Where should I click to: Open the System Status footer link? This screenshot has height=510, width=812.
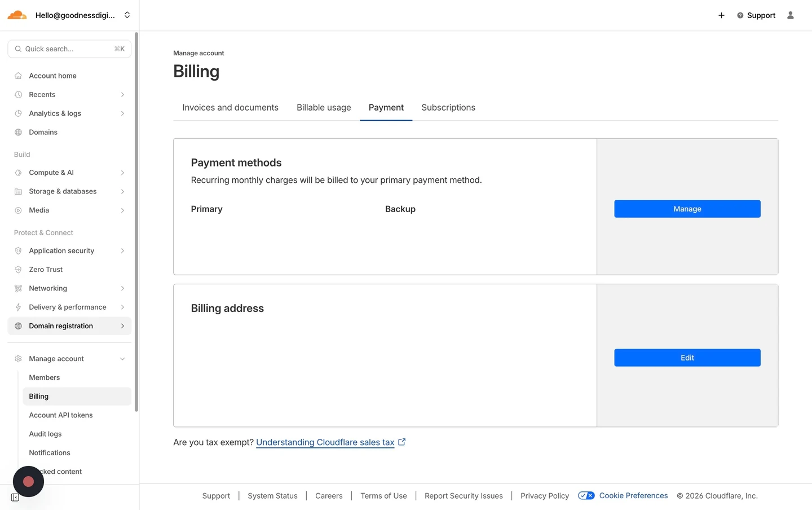(x=272, y=496)
